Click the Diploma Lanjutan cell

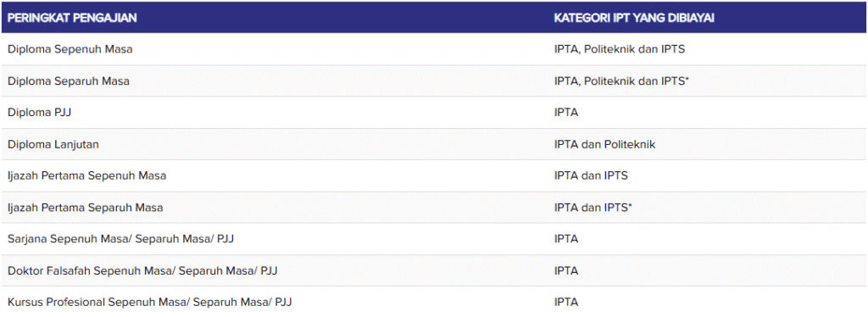pyautogui.click(x=53, y=144)
